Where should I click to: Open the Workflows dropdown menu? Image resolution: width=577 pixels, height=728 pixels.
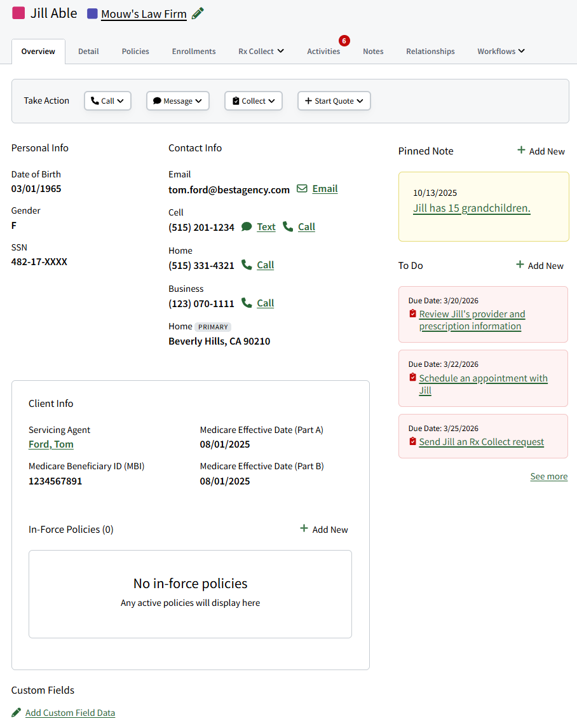click(501, 51)
